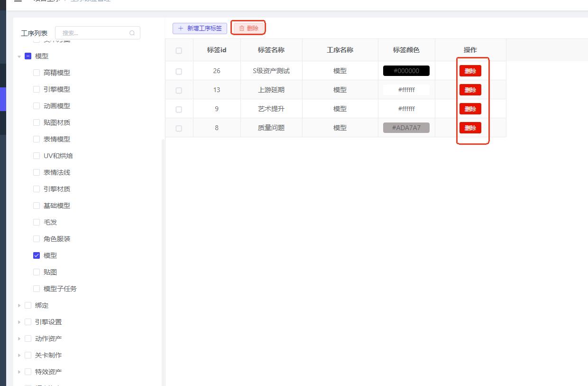This screenshot has height=386, width=588.
Task: Click the top 删除 button with trash icon
Action: click(x=248, y=28)
